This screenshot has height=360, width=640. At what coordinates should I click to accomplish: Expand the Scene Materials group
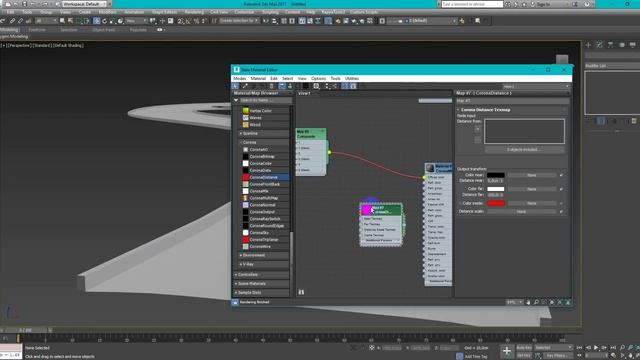(x=262, y=284)
